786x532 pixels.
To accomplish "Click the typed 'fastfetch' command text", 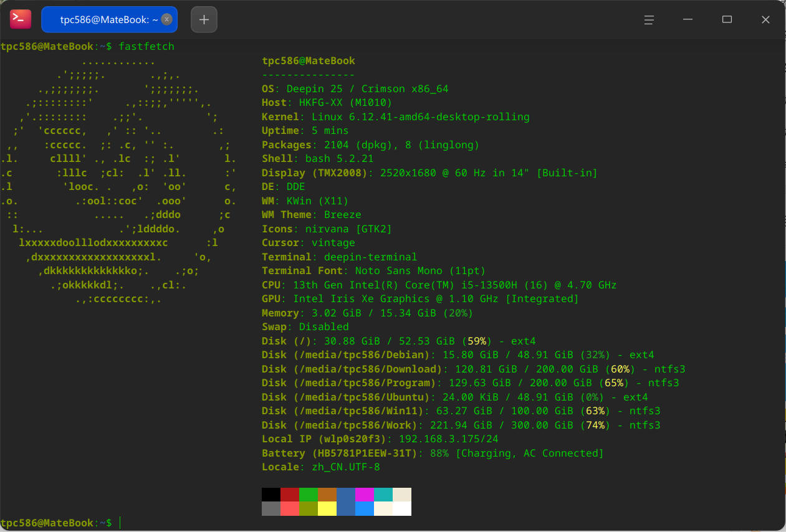I will coord(146,47).
